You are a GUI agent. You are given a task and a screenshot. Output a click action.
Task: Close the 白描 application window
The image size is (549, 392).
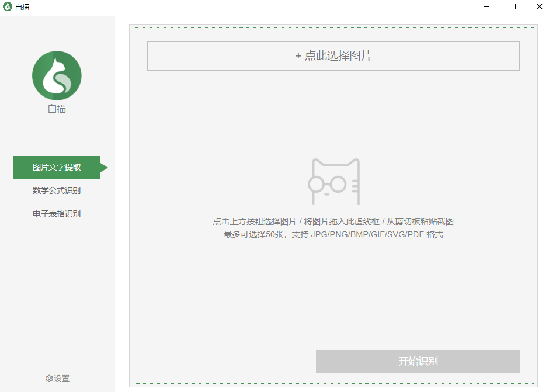(540, 6)
